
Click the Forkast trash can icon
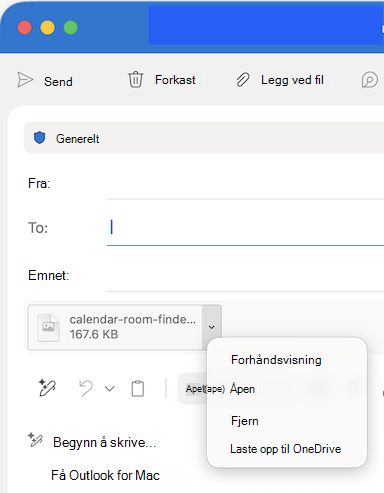click(x=135, y=80)
